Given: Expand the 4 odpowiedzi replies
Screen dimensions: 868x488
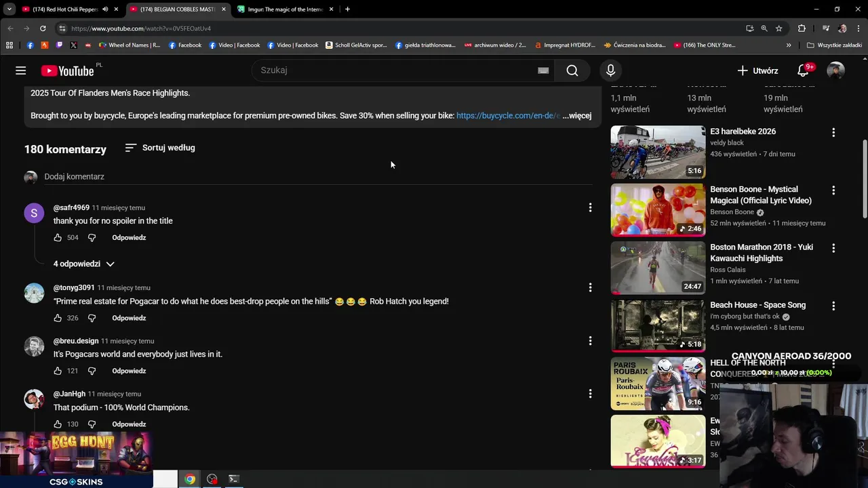Looking at the screenshot, I should pos(84,264).
